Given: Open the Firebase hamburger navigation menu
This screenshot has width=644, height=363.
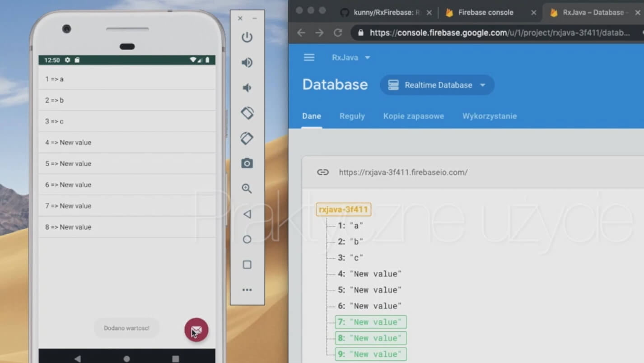Looking at the screenshot, I should tap(309, 57).
